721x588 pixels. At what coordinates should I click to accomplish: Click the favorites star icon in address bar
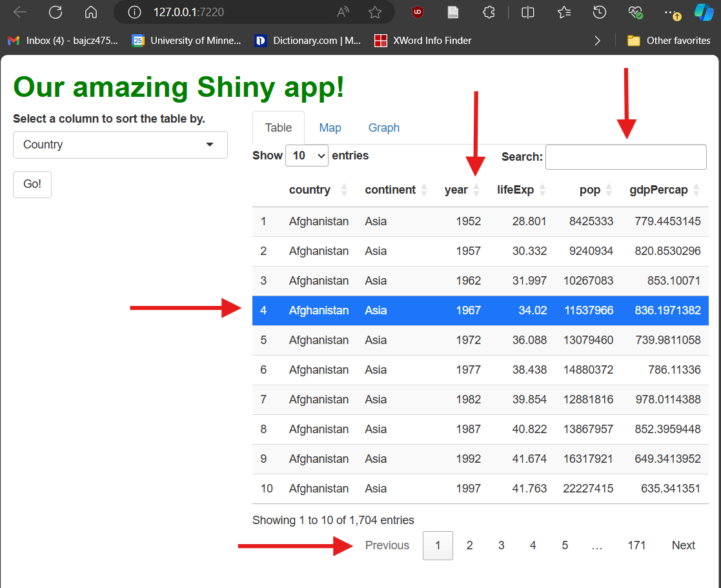pos(374,12)
